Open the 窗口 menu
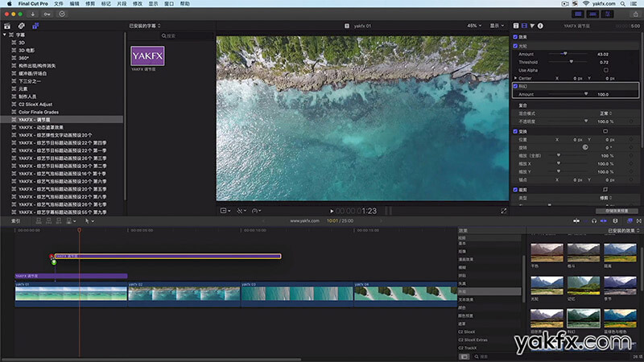Screen dimensions: 644x362 click(x=169, y=4)
